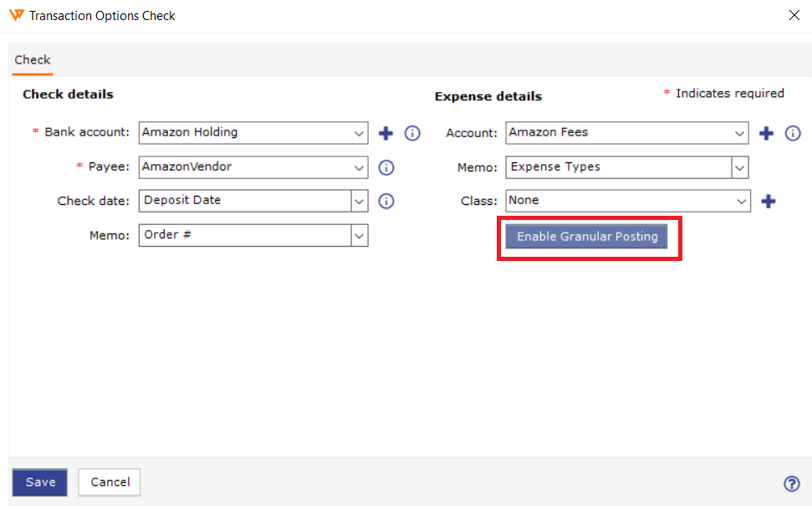Open Check date info icon
This screenshot has height=506, width=812.
386,201
